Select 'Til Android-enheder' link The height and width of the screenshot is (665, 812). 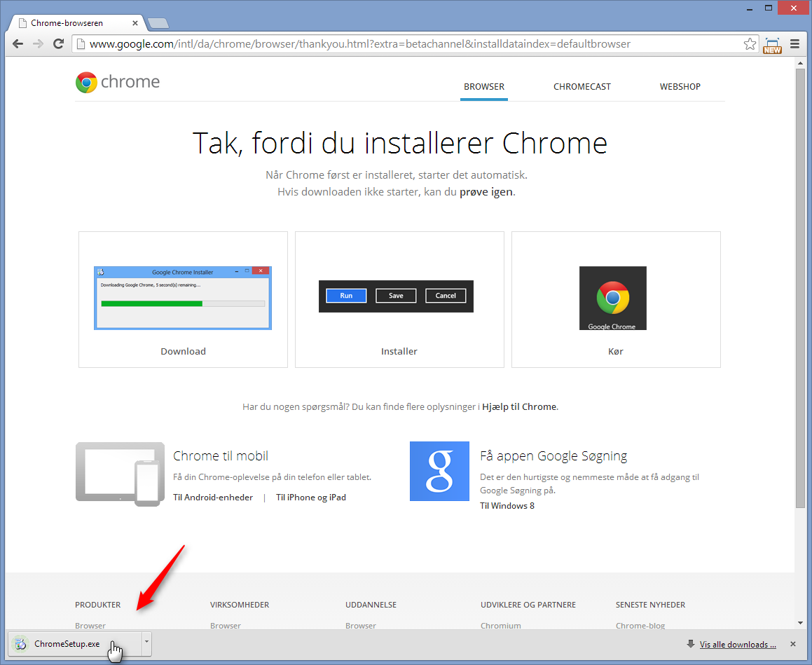213,498
